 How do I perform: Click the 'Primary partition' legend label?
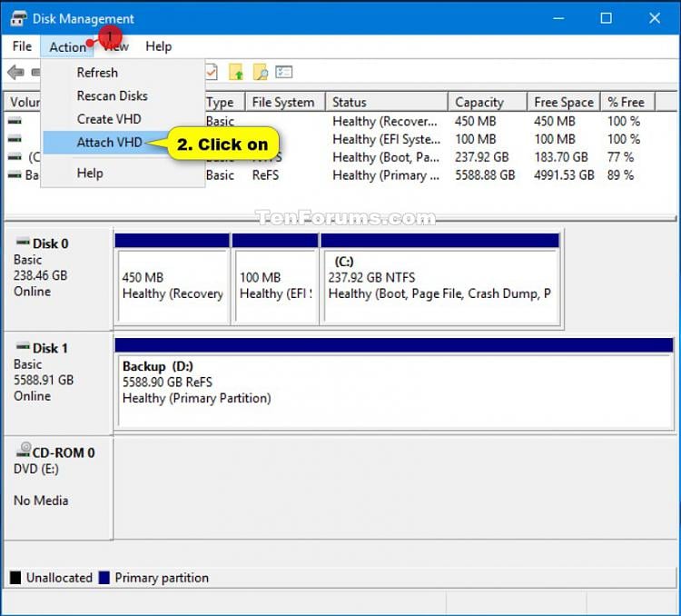click(162, 578)
